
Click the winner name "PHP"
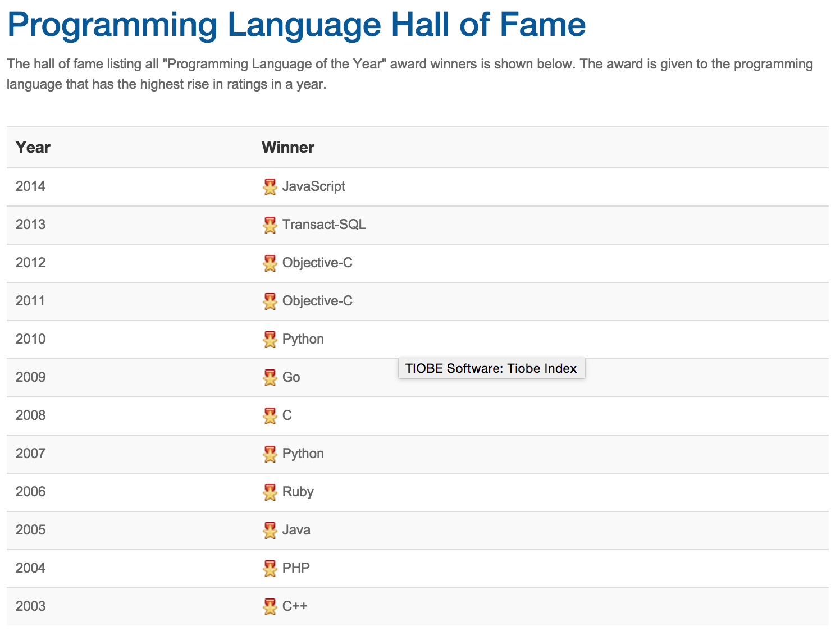(296, 568)
